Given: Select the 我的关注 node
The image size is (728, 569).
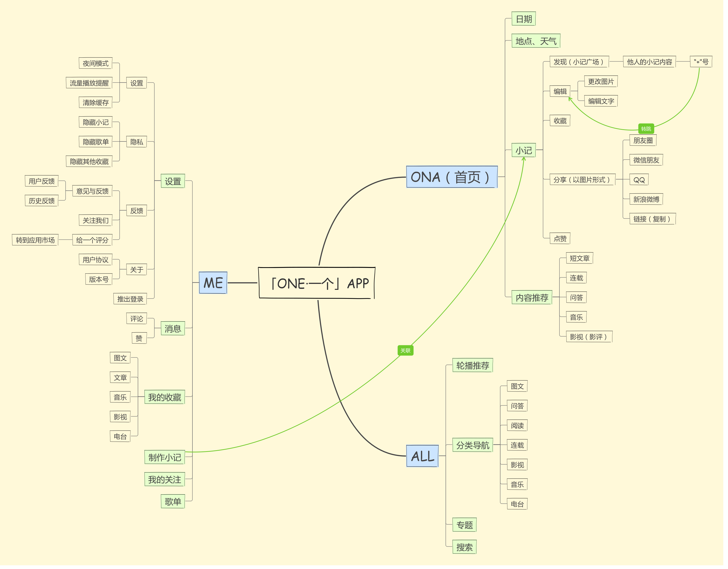Looking at the screenshot, I should pos(166,482).
